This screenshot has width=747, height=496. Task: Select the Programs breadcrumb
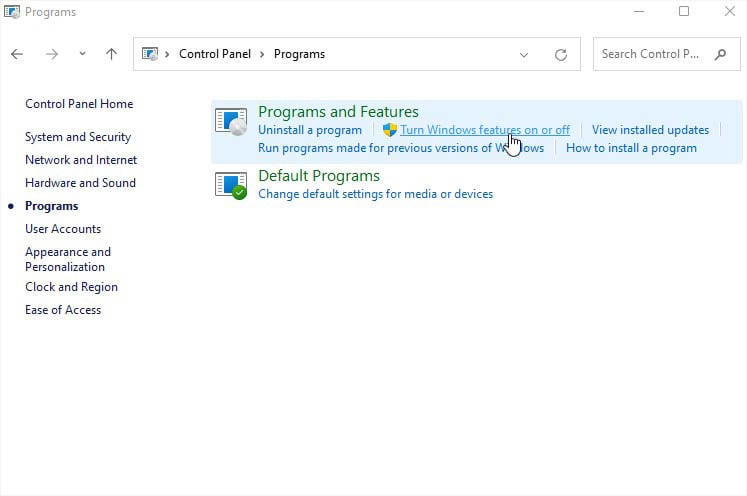click(299, 54)
